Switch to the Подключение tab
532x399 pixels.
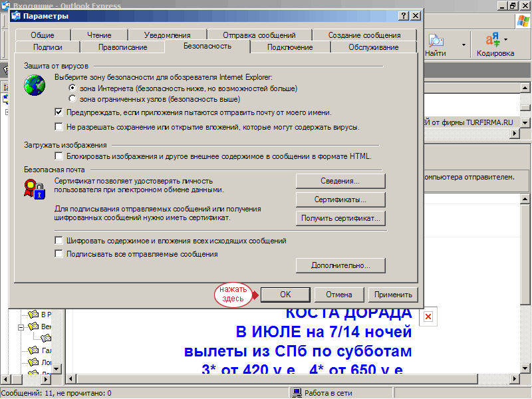(290, 47)
